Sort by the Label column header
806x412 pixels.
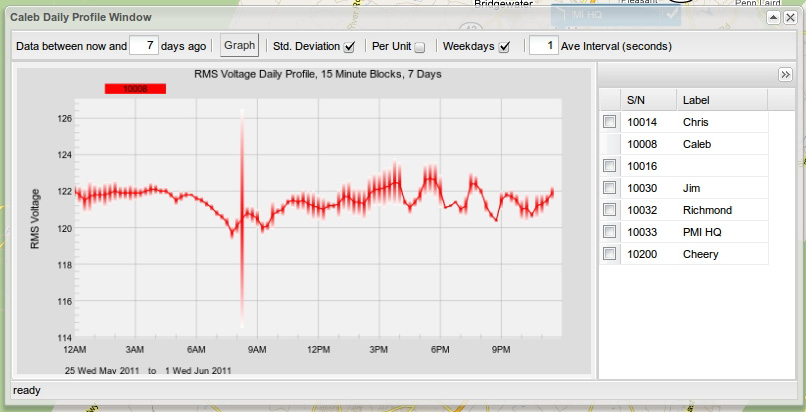click(720, 100)
